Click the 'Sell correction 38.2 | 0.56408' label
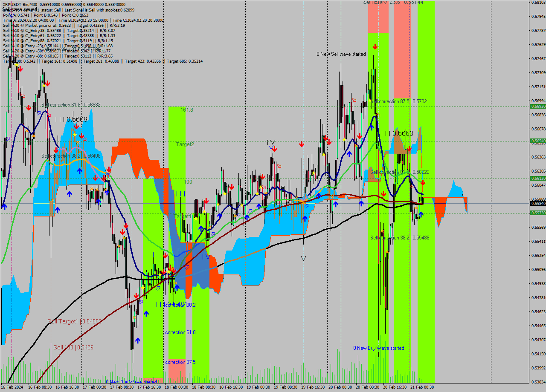 click(x=71, y=156)
